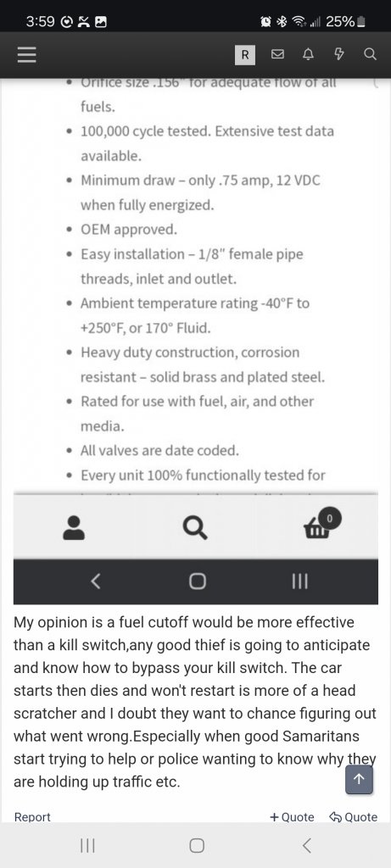The image size is (391, 868).
Task: Tap the search magnifier in embedded image
Action: 195,528
